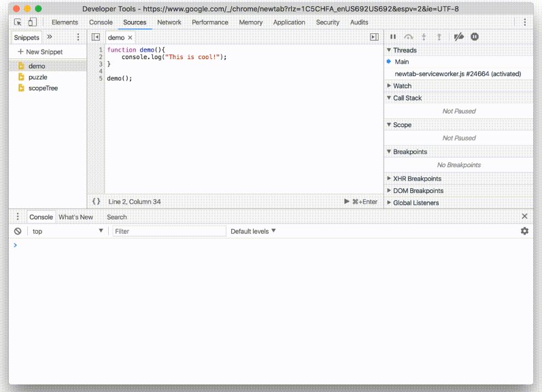542x392 pixels.
Task: Click line number 5 in gutter
Action: click(101, 78)
